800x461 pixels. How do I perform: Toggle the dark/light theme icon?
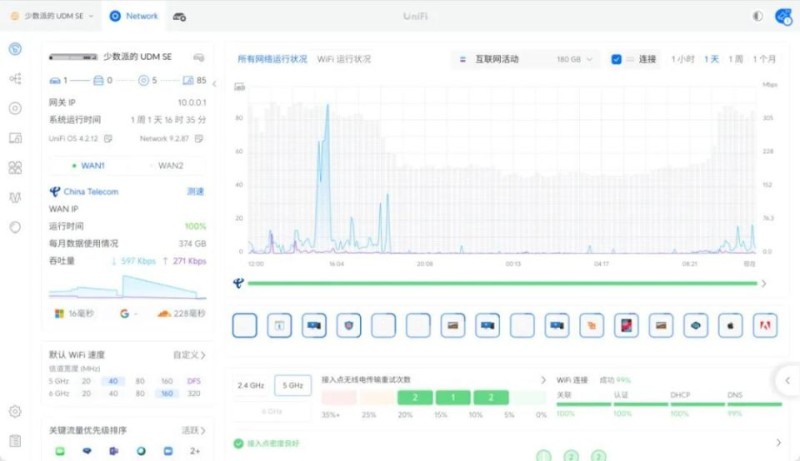757,16
